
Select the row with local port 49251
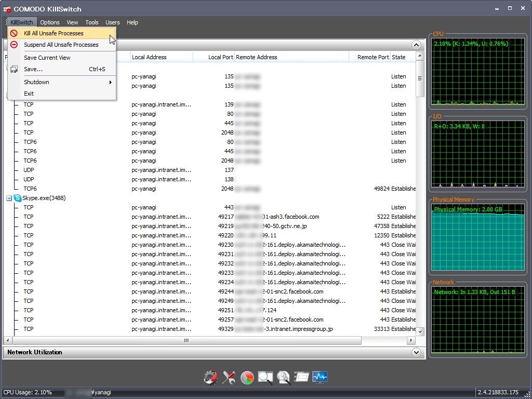[210, 310]
